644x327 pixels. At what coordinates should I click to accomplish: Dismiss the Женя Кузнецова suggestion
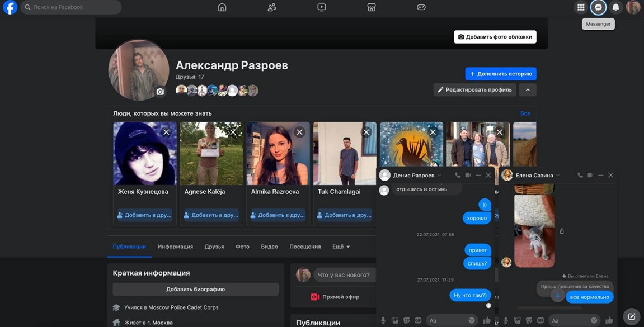(x=166, y=132)
